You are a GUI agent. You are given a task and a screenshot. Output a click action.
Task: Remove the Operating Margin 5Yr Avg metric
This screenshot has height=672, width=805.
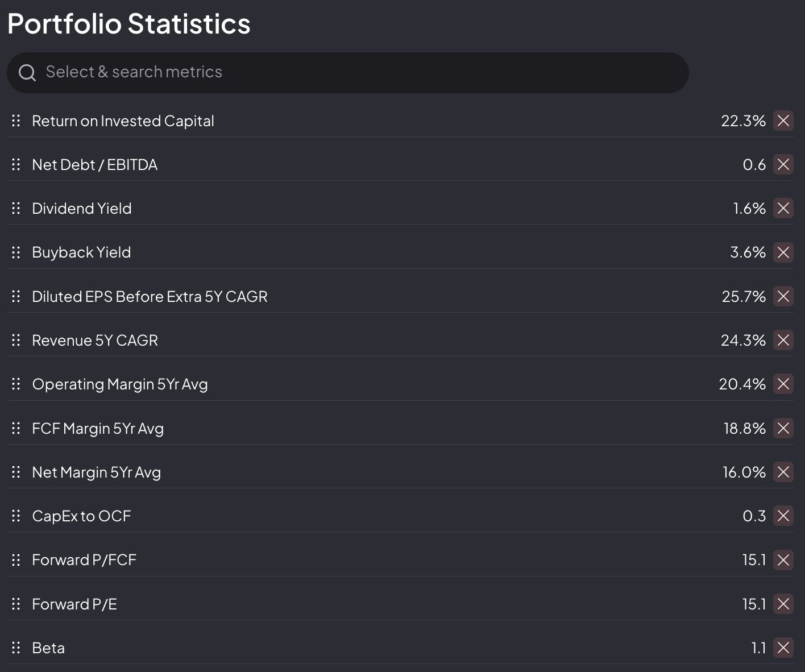click(x=783, y=384)
